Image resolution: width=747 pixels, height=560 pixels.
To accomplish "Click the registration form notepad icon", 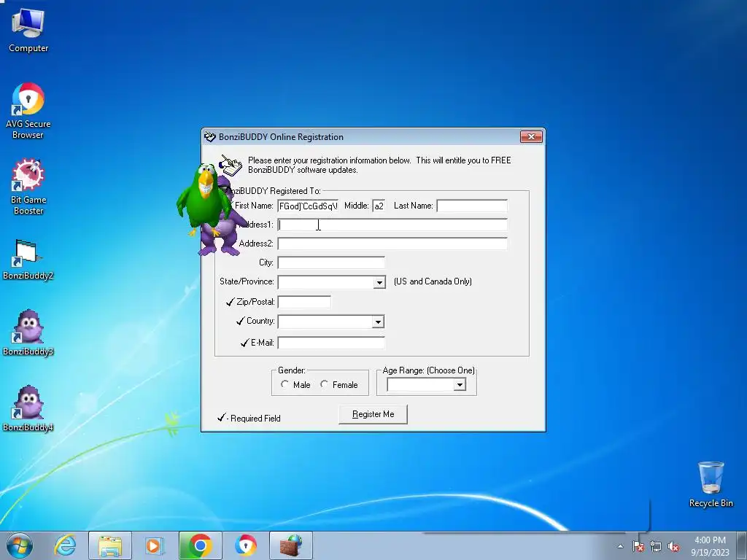I will 231,166.
